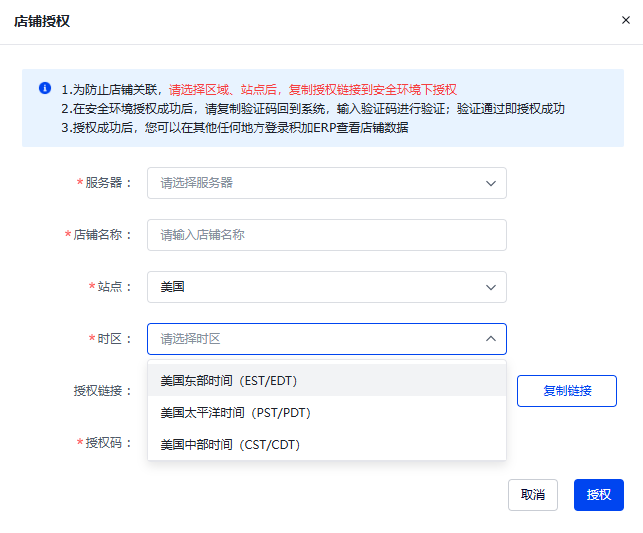
Task: Click the 店铺名称 field label
Action: coord(102,235)
